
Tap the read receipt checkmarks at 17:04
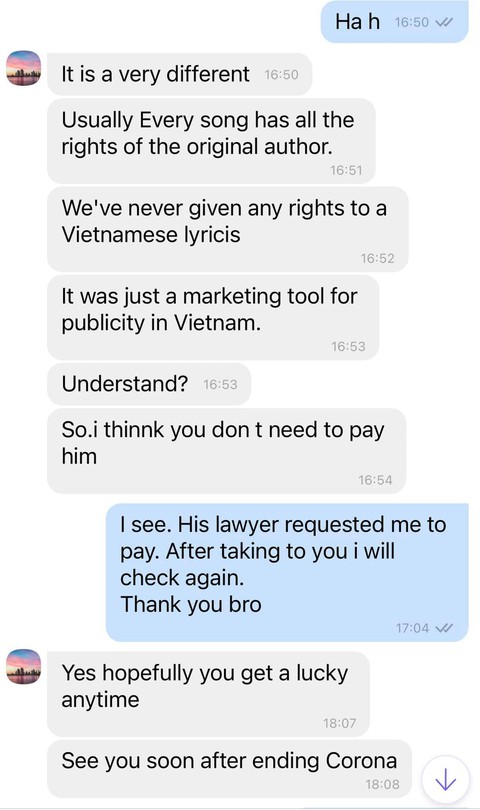(x=444, y=628)
